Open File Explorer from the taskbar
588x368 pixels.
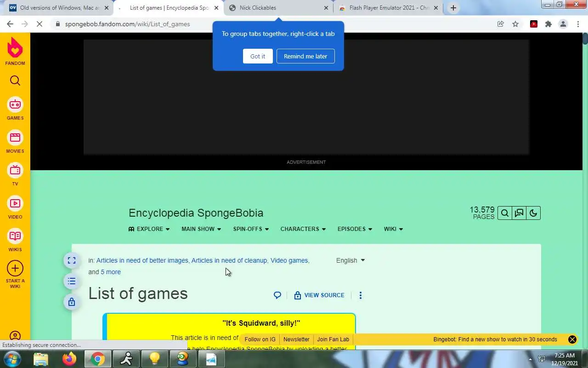[x=41, y=359]
